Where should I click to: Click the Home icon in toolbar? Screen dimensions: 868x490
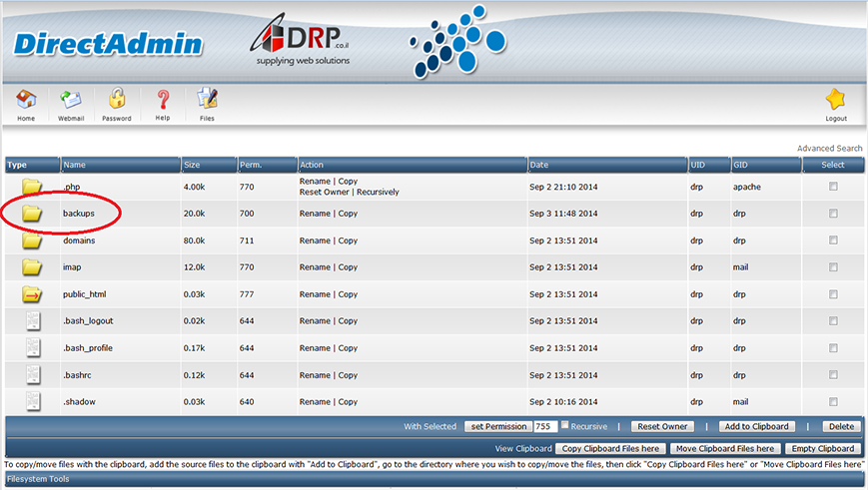(x=26, y=100)
